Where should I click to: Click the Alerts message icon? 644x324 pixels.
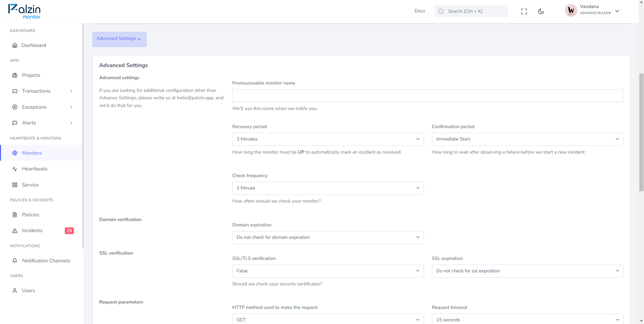(15, 123)
